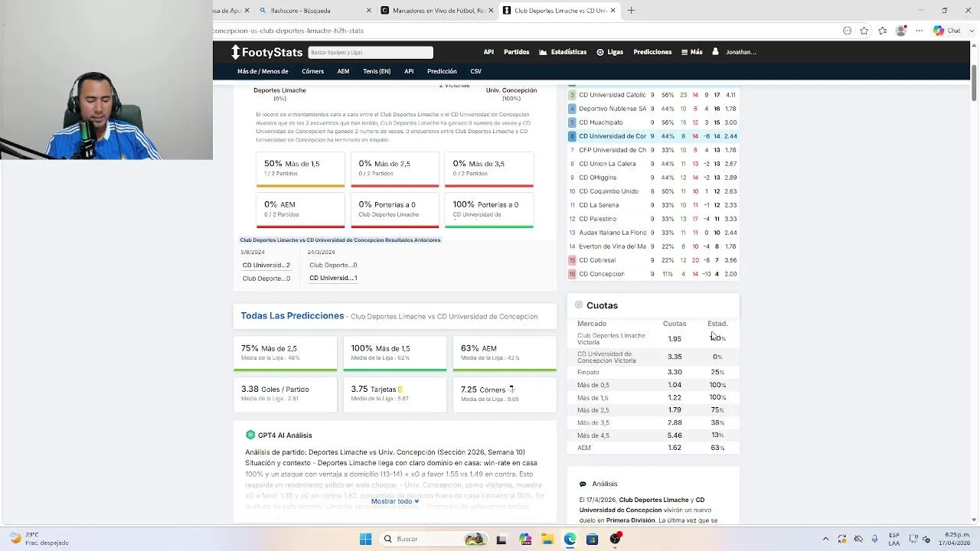
Task: Open the page feedback smiley icon in the address bar
Action: 847,31
